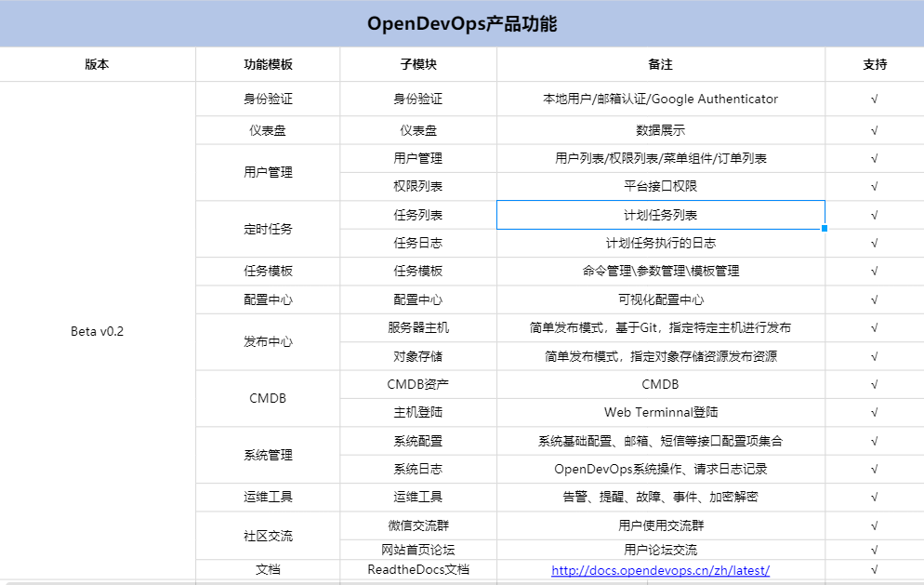
Task: Open the docs.opendevops.cn hyperlink
Action: pos(660,570)
